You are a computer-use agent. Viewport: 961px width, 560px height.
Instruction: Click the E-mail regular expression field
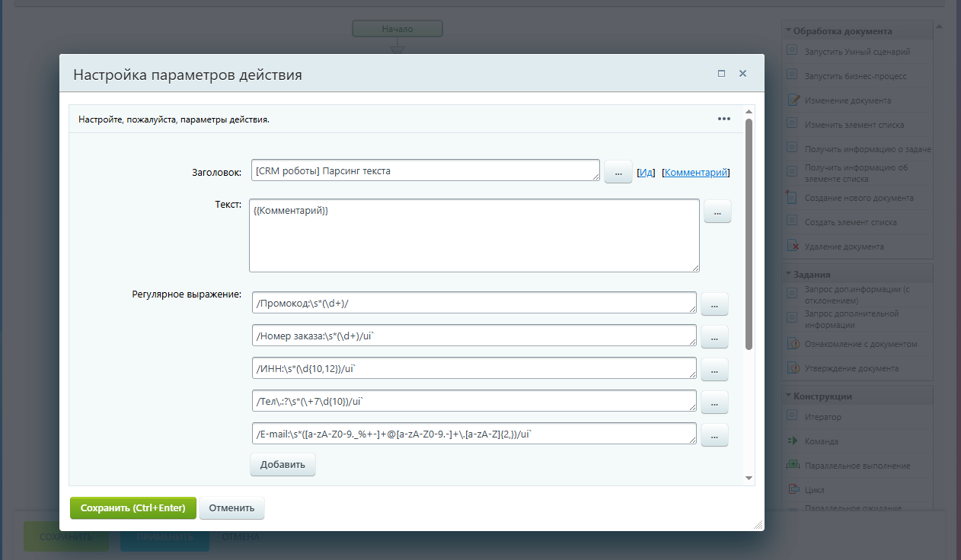tap(473, 433)
